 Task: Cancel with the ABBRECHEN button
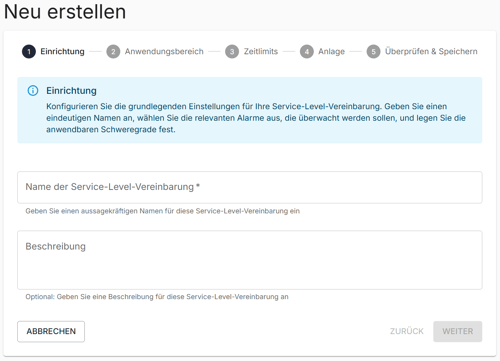[x=51, y=331]
